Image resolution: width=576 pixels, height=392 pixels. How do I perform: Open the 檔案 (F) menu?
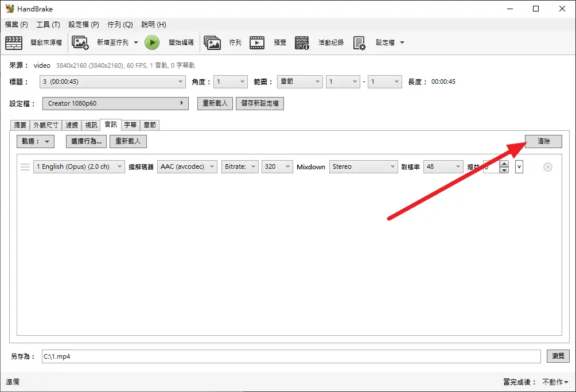point(16,25)
